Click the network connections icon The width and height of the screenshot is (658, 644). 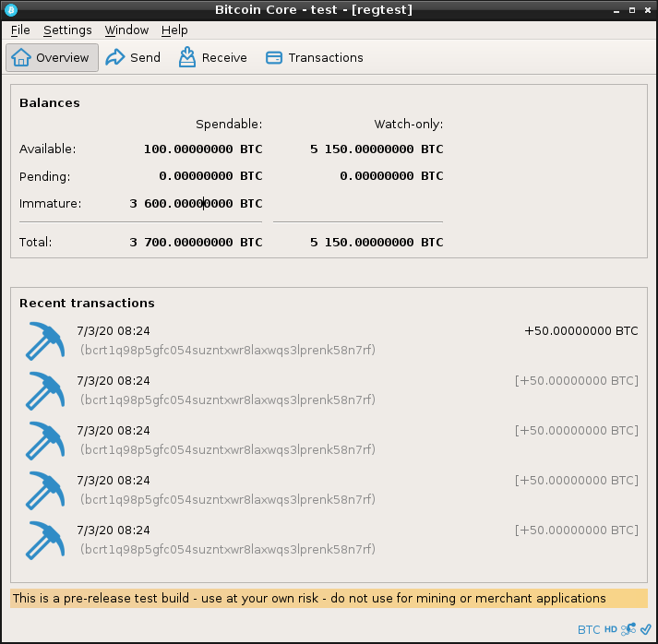[x=628, y=629]
